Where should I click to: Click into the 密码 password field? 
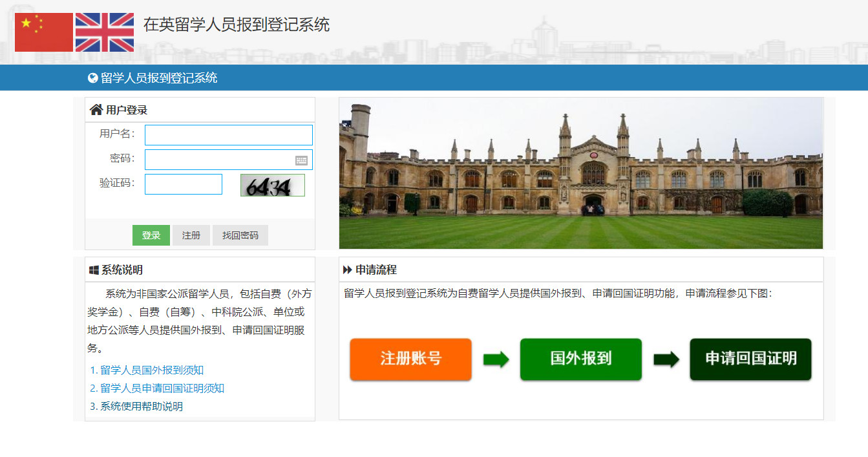220,160
